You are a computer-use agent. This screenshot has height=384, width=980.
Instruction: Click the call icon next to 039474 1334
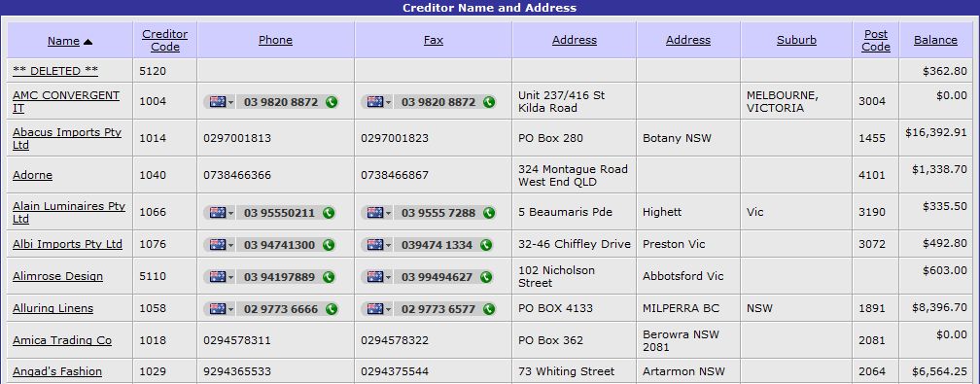(486, 245)
